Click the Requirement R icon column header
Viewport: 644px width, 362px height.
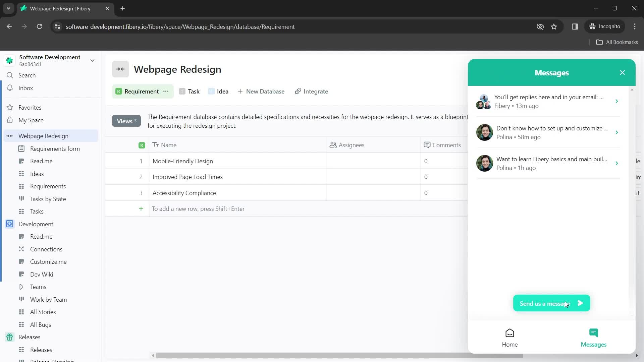(x=142, y=145)
